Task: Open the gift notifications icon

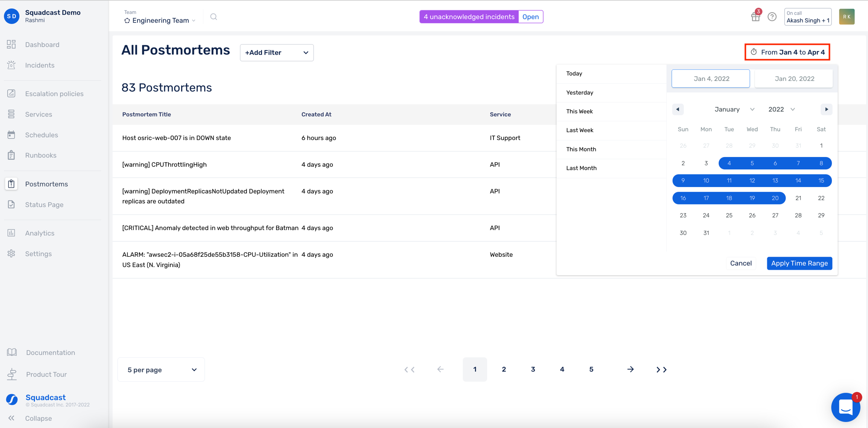Action: click(755, 16)
